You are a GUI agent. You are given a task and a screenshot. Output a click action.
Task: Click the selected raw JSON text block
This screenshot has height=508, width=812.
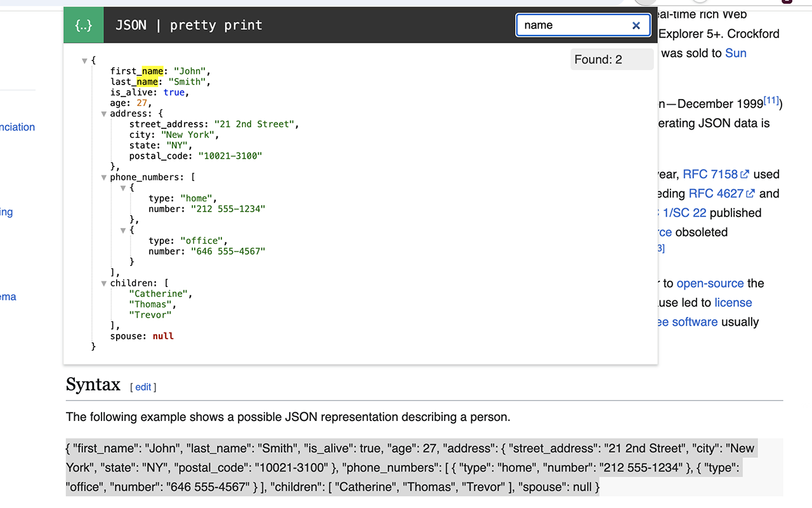tap(410, 468)
